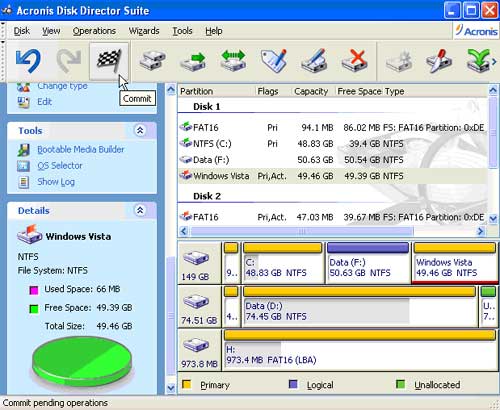Click the Partition column header
This screenshot has width=500, height=410.
tap(217, 91)
